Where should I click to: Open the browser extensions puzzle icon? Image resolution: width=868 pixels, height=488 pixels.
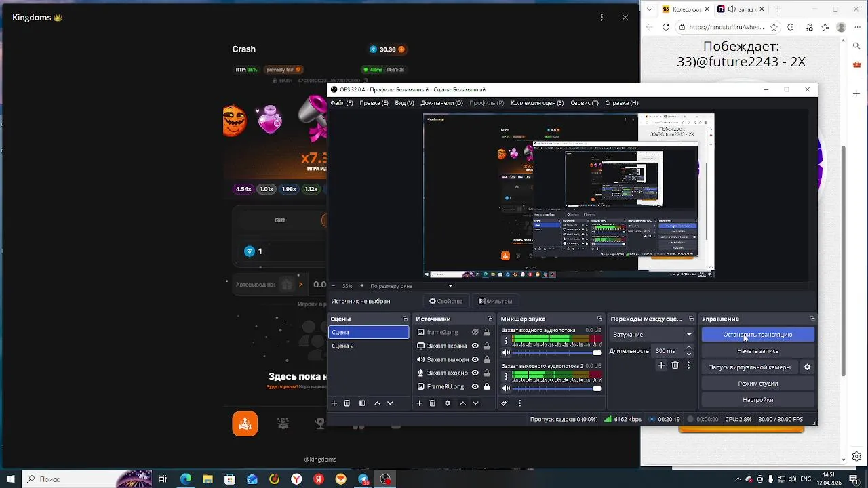click(x=791, y=27)
